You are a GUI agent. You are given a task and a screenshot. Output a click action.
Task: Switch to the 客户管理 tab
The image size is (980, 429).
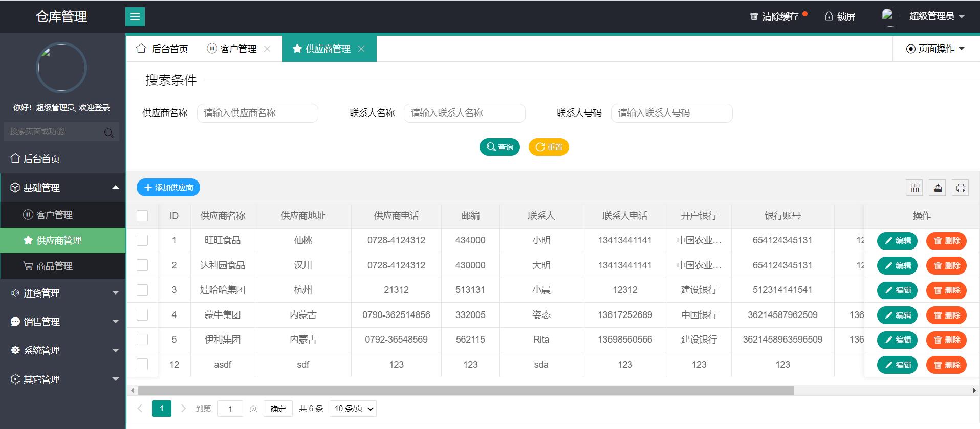click(232, 49)
